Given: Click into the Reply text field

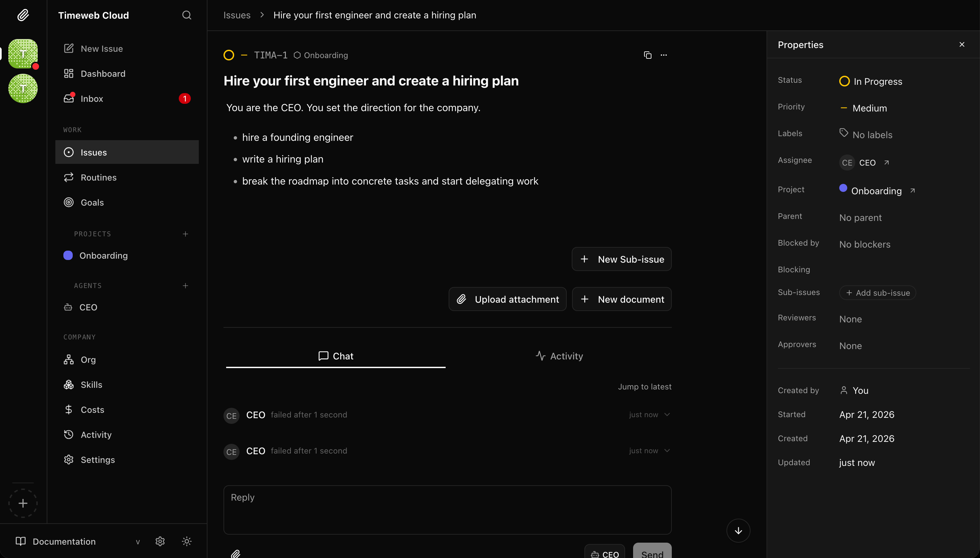Looking at the screenshot, I should tap(447, 510).
